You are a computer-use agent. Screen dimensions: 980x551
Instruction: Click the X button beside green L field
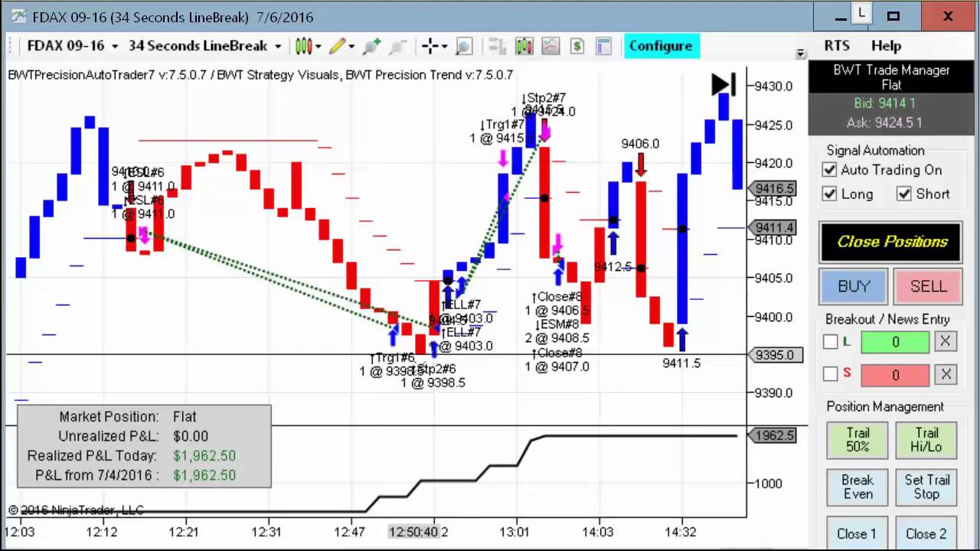point(946,341)
